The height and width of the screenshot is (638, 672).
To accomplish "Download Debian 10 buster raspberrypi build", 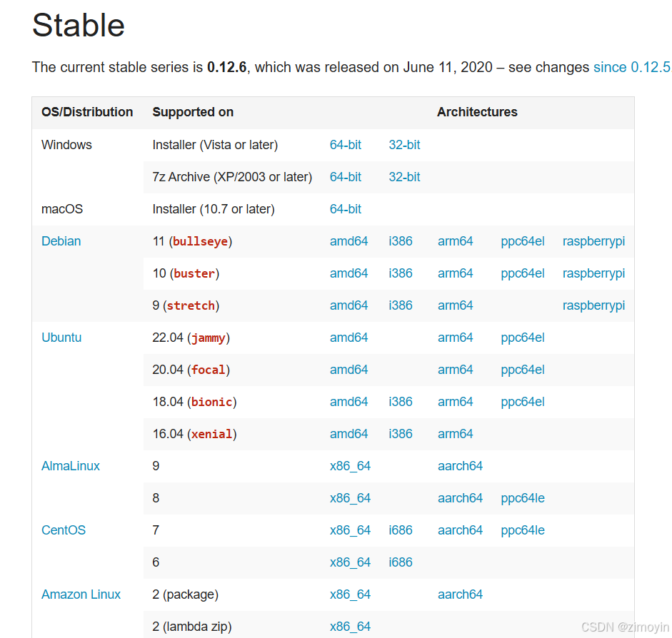I will [x=593, y=273].
